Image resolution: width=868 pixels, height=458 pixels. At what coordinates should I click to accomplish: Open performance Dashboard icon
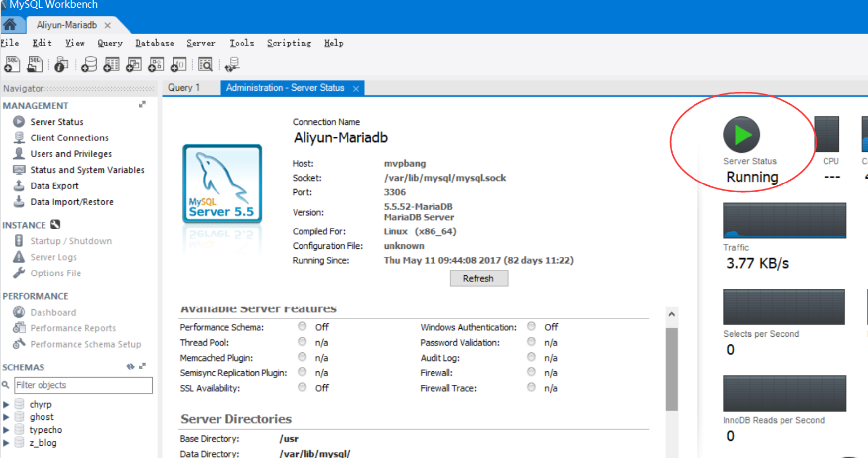pos(19,312)
